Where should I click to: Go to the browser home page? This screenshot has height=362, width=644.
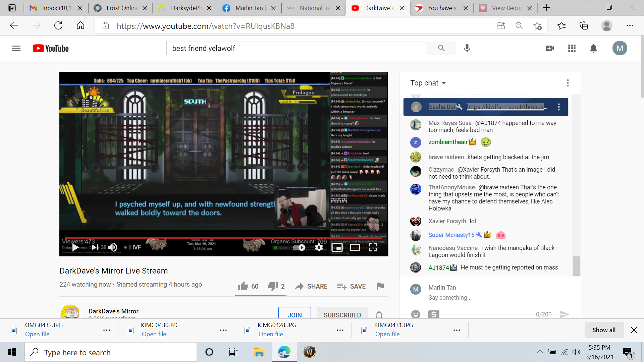pyautogui.click(x=80, y=26)
